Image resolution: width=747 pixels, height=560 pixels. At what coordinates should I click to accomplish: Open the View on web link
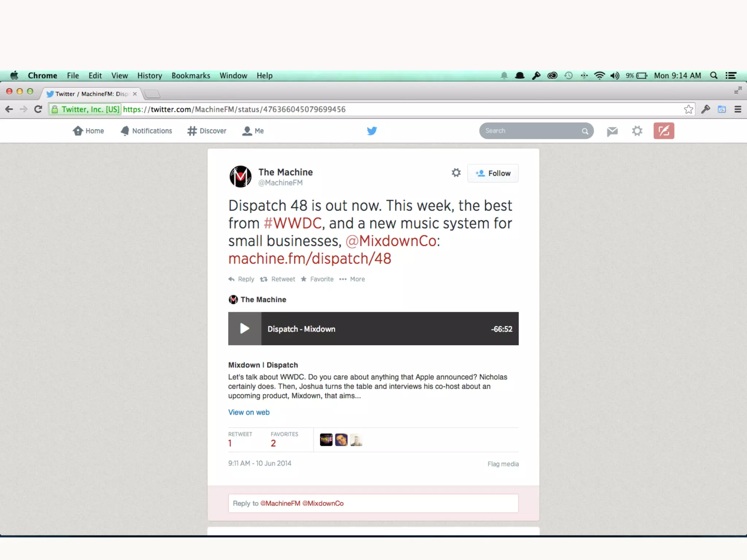[249, 412]
